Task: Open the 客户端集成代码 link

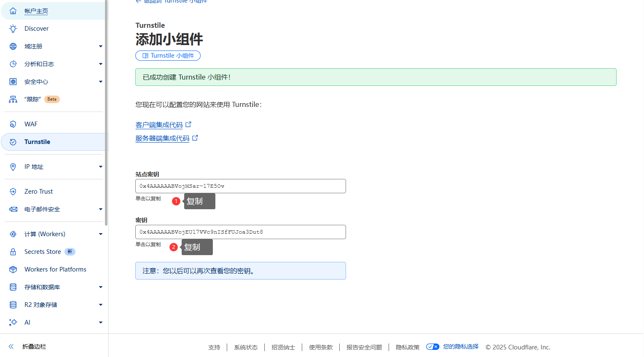Action: pyautogui.click(x=159, y=125)
